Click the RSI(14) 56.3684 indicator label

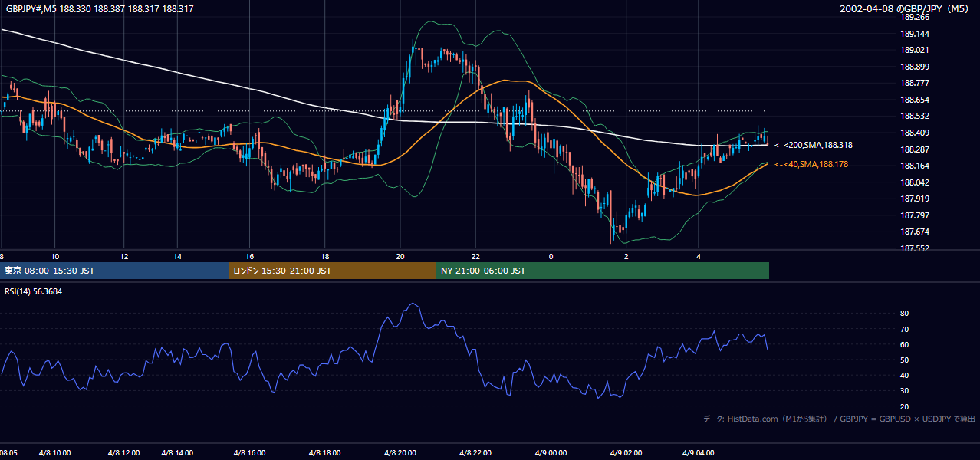coord(33,291)
